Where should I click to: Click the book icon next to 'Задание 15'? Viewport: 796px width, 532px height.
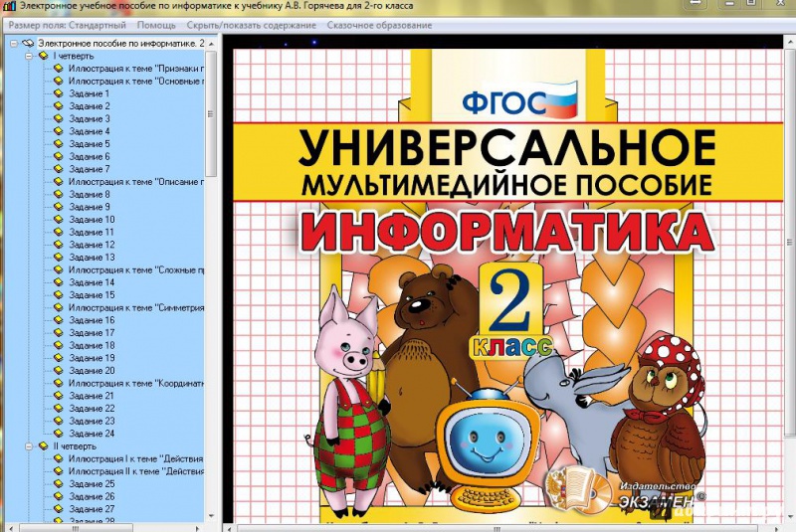click(x=59, y=294)
